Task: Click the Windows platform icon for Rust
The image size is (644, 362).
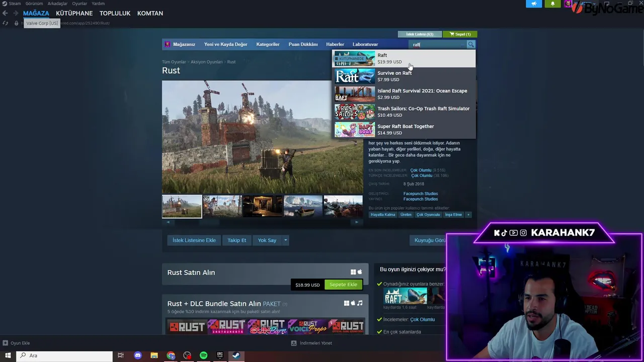Action: coord(353,272)
